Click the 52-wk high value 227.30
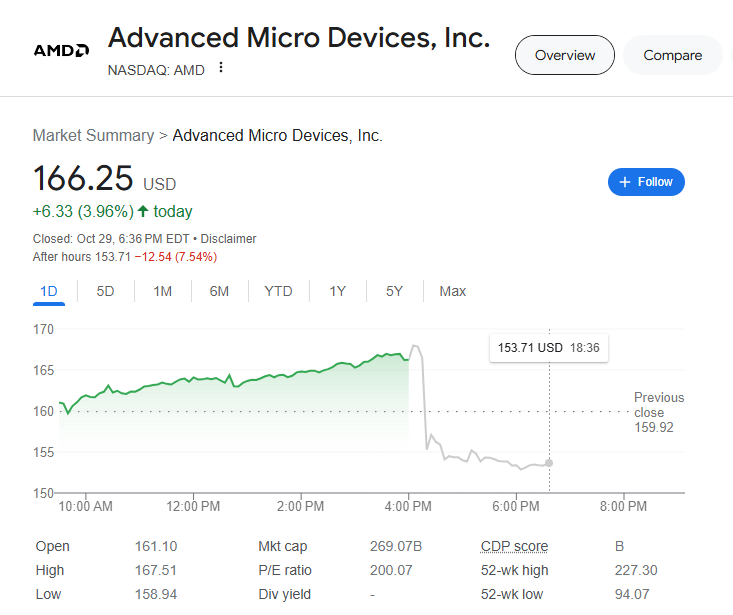Screen dimensions: 733x615 [x=636, y=570]
